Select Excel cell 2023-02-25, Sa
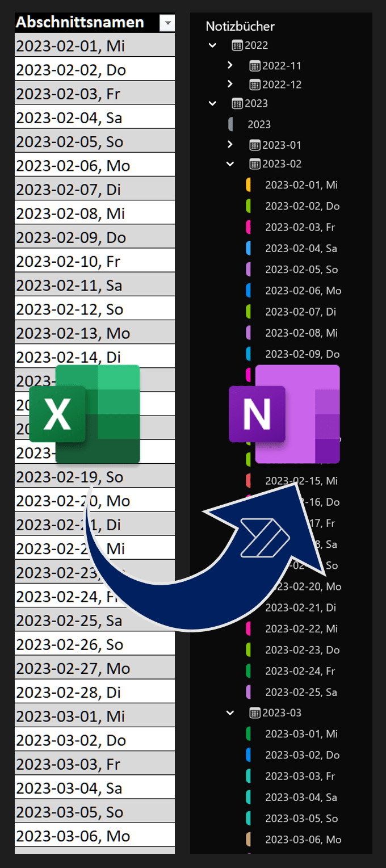 coord(95,619)
